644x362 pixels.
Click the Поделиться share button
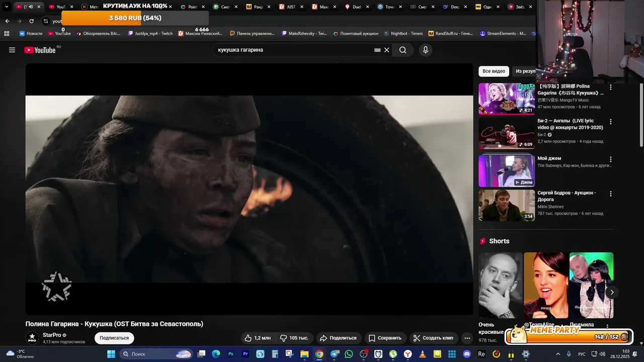(x=338, y=338)
